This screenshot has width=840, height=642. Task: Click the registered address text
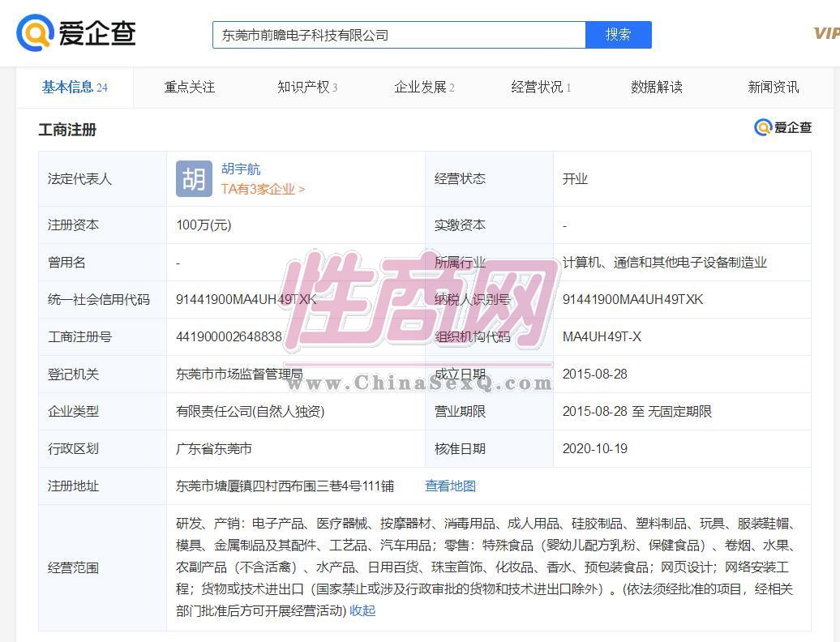coord(285,486)
